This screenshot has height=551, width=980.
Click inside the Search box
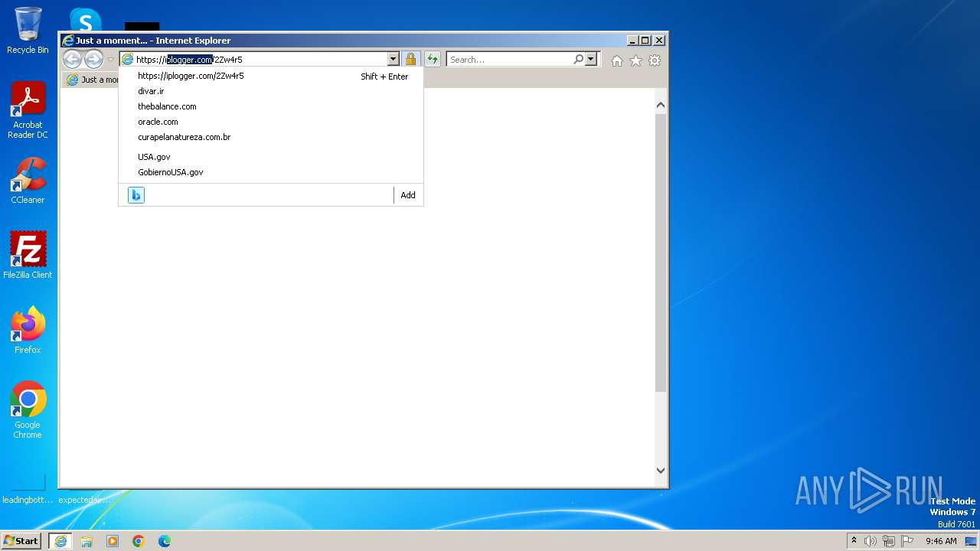510,59
